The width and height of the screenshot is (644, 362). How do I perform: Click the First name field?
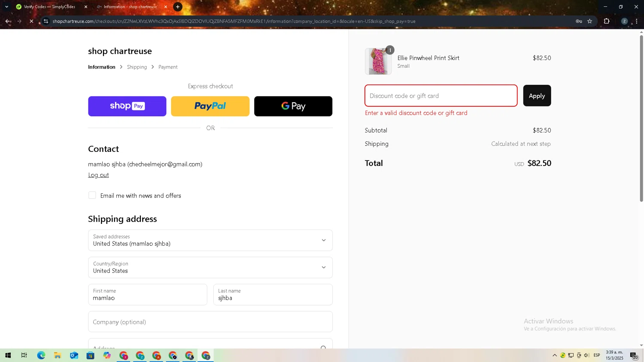tap(148, 295)
